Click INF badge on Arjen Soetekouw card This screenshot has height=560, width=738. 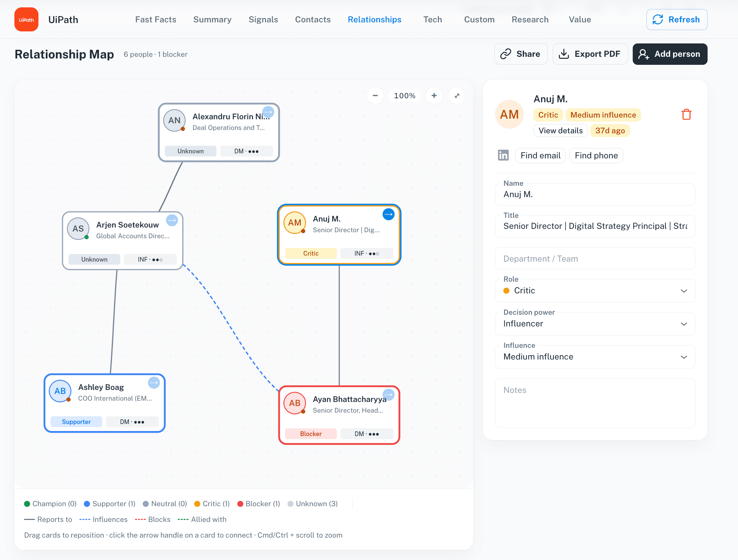[150, 259]
